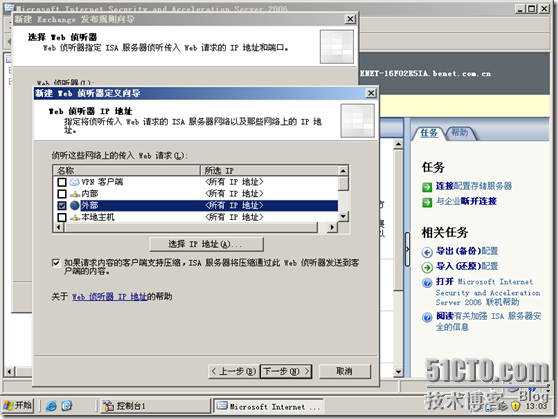Launch Internet Explorer from quick launch
558x419 pixels.
point(51,406)
